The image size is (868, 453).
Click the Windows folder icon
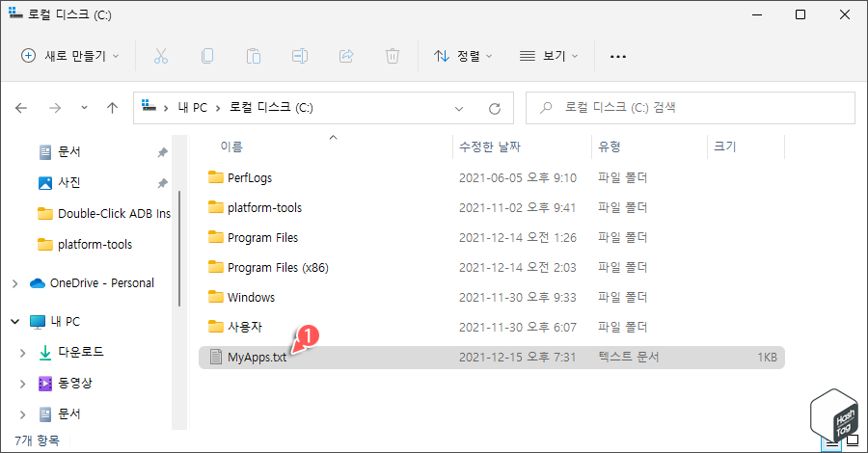pyautogui.click(x=215, y=297)
